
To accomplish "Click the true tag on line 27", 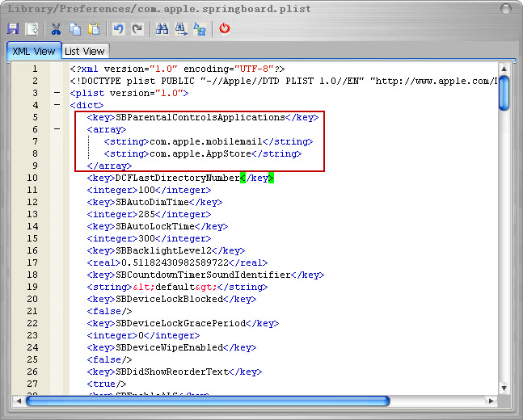I will pos(107,384).
